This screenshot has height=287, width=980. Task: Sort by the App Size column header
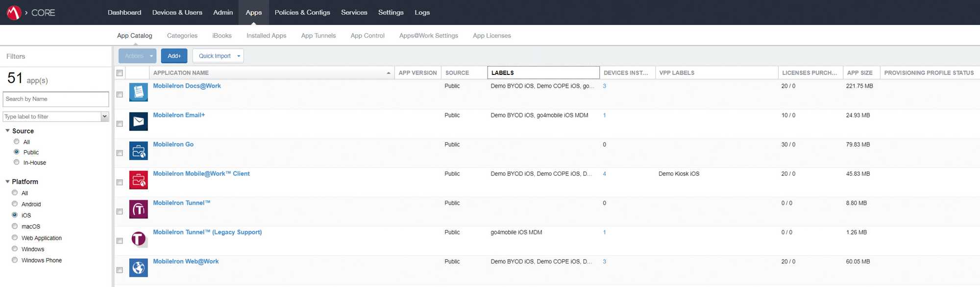click(x=861, y=73)
